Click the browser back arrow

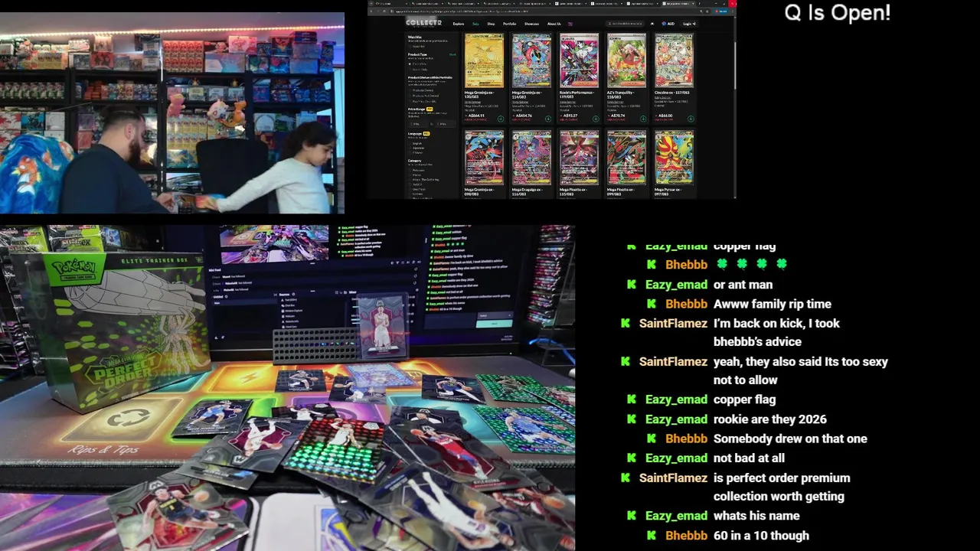(371, 11)
